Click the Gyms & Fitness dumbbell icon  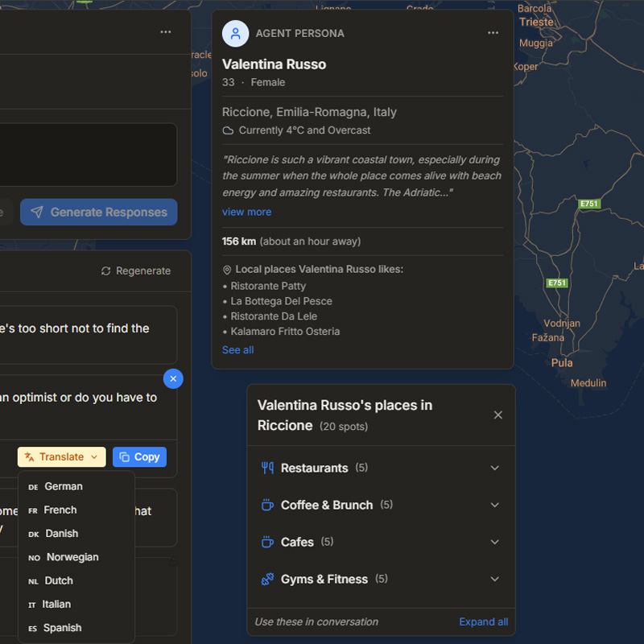(267, 579)
